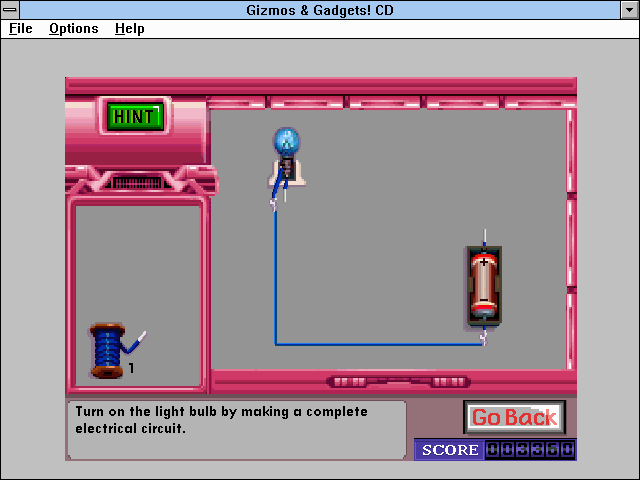Viewport: 640px width, 480px height.
Task: Click the wire spool count '1'
Action: click(x=131, y=368)
